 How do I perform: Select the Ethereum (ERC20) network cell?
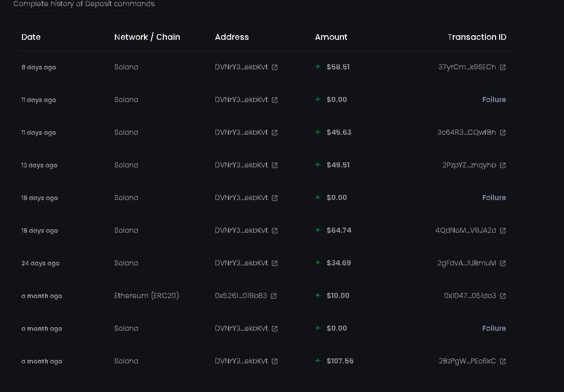tap(146, 296)
